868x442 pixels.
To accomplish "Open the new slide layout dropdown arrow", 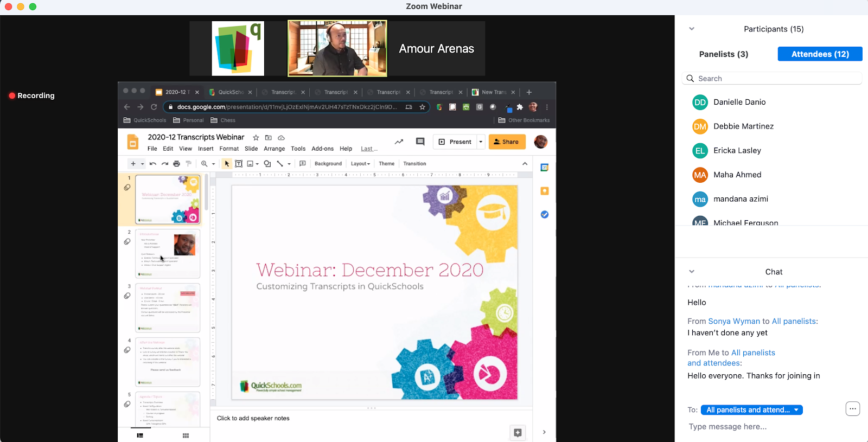I will click(x=143, y=164).
